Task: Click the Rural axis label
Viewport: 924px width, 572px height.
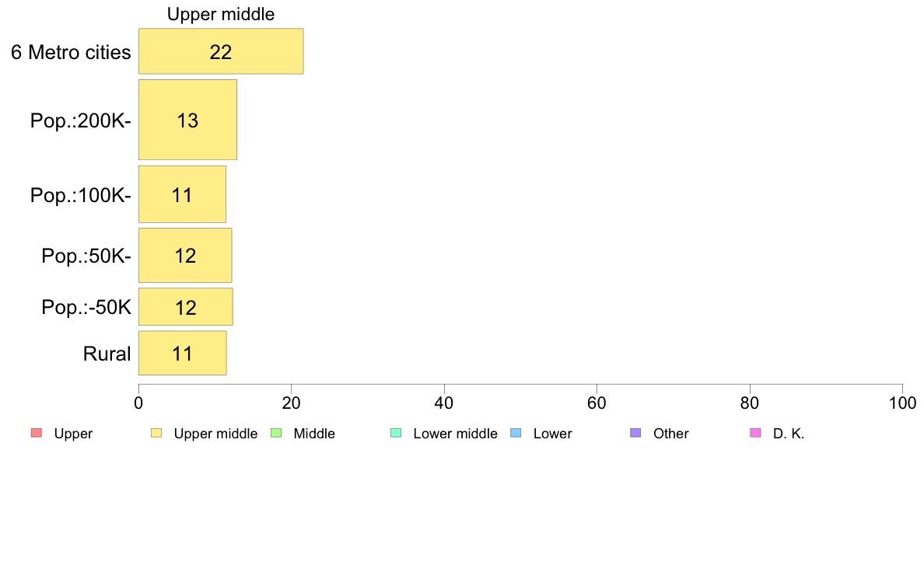Action: click(x=107, y=354)
